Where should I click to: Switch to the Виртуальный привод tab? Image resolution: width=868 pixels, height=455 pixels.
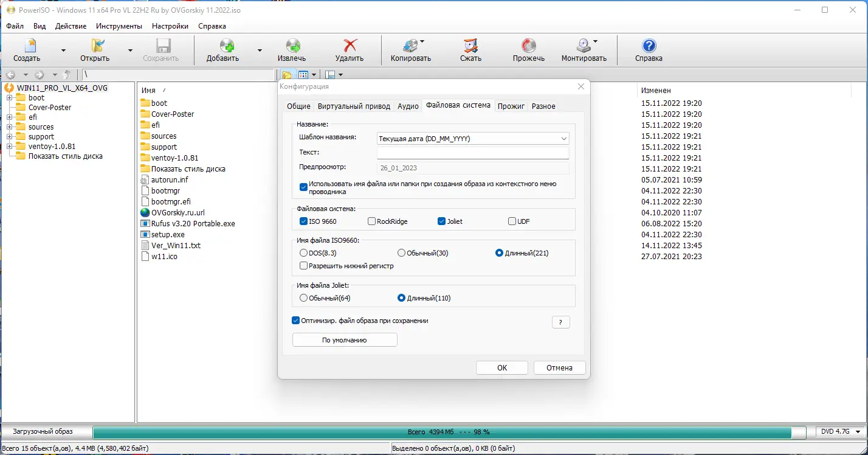354,106
